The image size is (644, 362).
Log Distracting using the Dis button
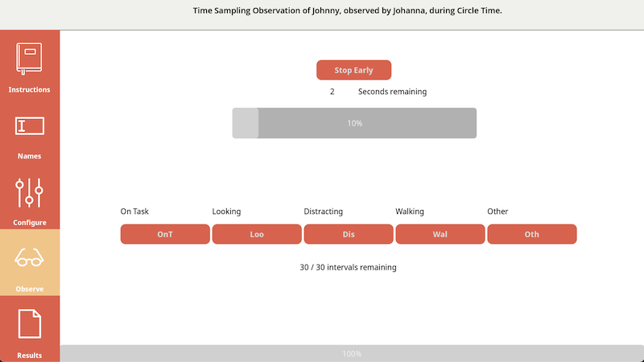[x=349, y=234]
